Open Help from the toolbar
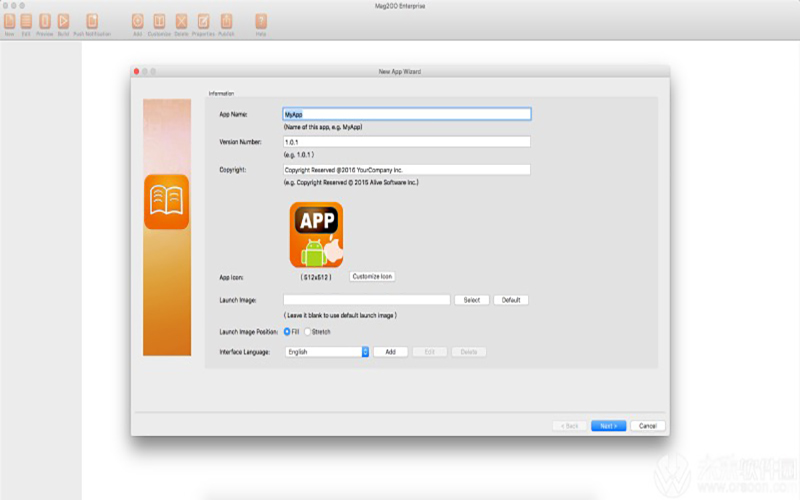Viewport: 800px width, 500px height. coord(261,21)
